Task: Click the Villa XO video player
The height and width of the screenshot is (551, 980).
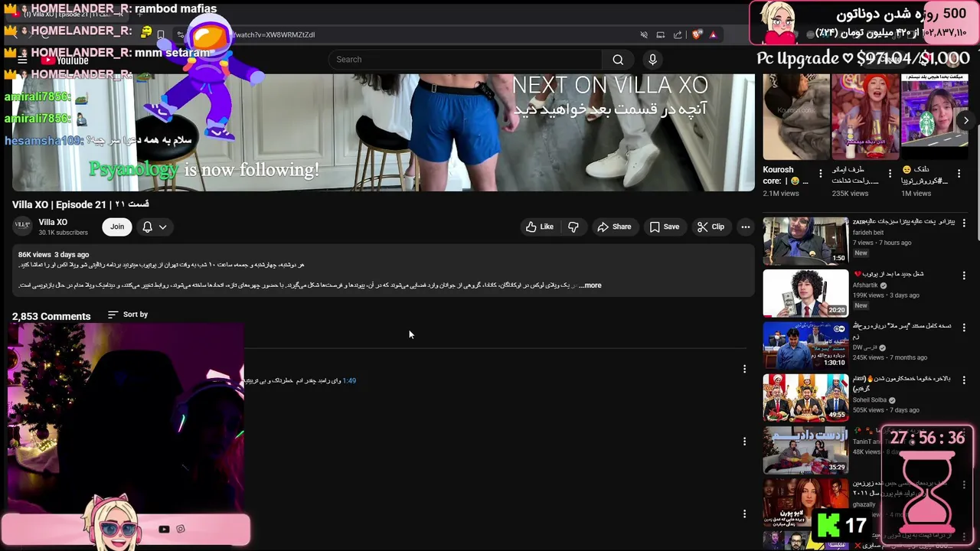Action: pos(383,132)
